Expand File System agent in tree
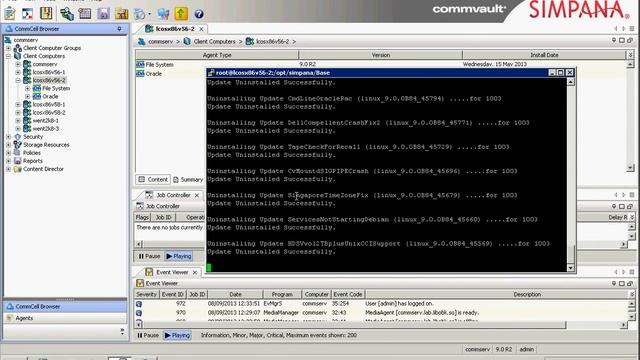640x360 pixels. point(27,89)
